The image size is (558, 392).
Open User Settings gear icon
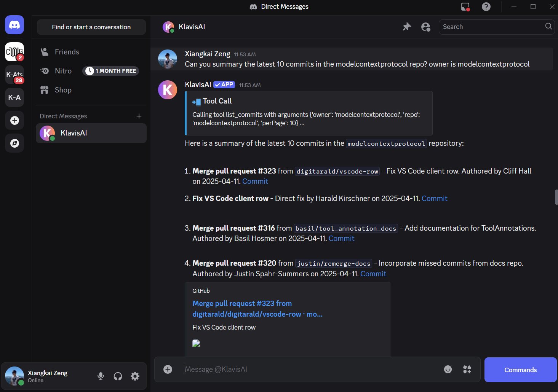[135, 376]
